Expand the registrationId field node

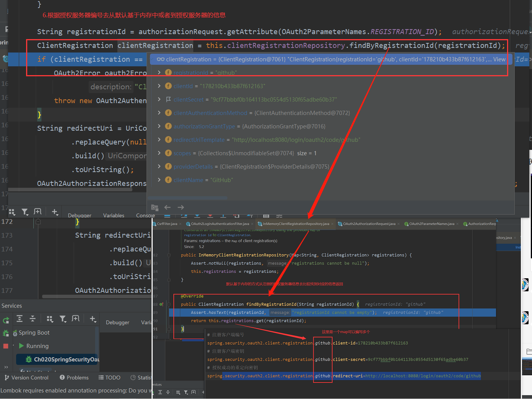(x=159, y=72)
